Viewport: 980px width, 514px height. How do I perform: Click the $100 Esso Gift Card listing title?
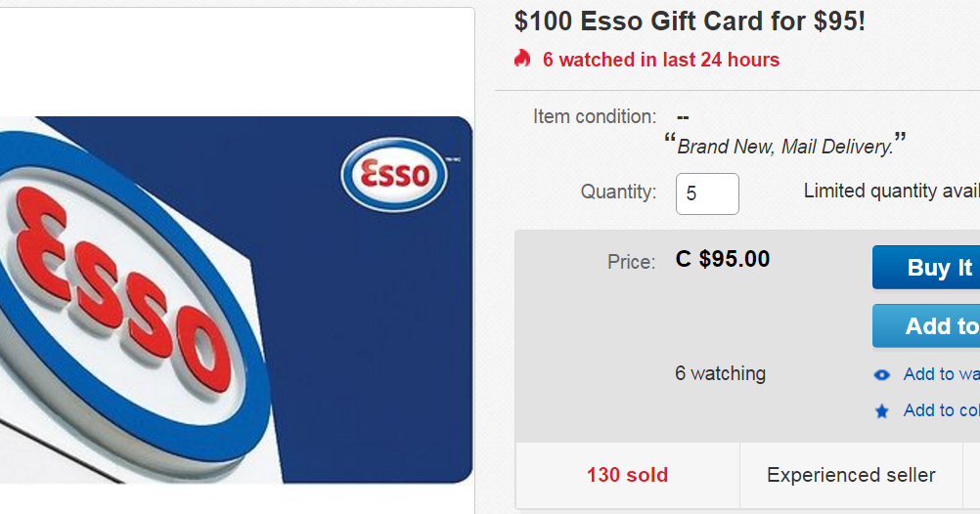tap(690, 21)
